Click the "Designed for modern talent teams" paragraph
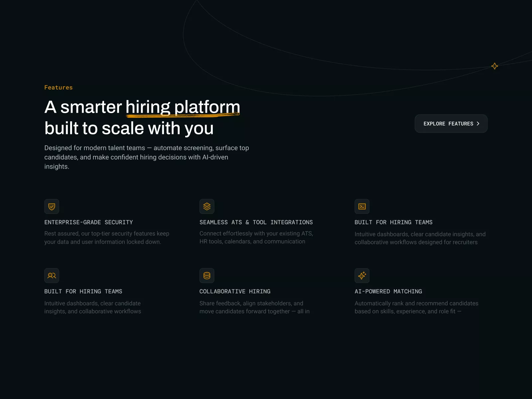Image resolution: width=532 pixels, height=399 pixels. click(x=147, y=157)
